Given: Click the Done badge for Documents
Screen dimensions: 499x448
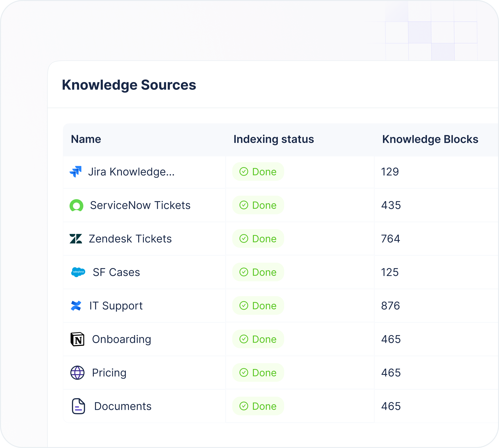Looking at the screenshot, I should 258,406.
